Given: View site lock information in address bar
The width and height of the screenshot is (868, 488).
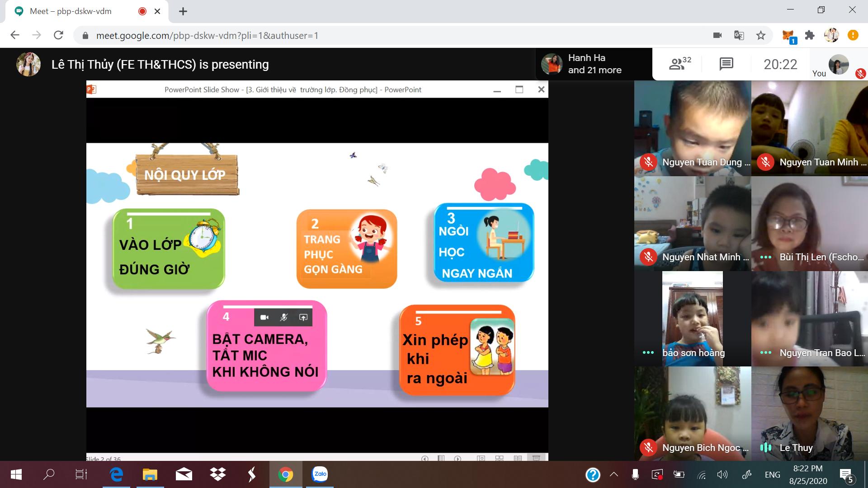Looking at the screenshot, I should coord(85,36).
